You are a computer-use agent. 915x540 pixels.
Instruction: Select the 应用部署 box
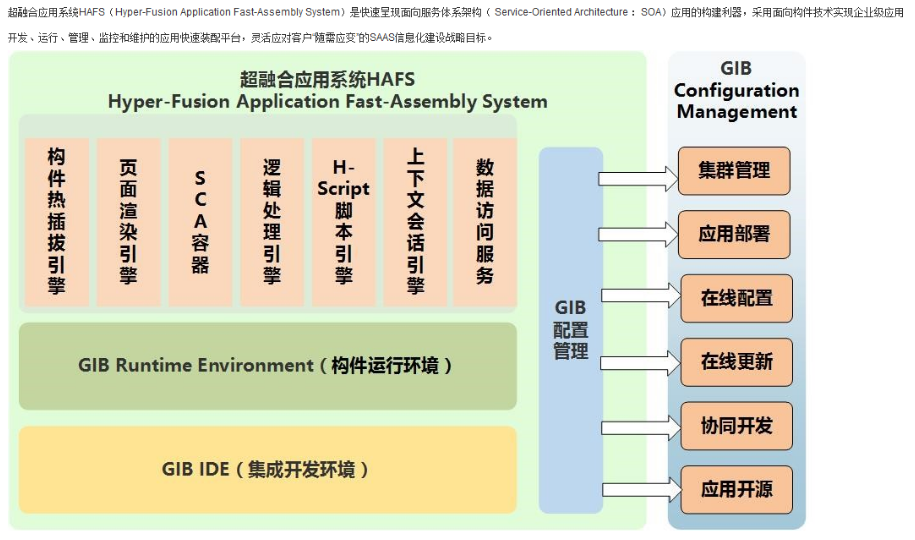pyautogui.click(x=734, y=234)
